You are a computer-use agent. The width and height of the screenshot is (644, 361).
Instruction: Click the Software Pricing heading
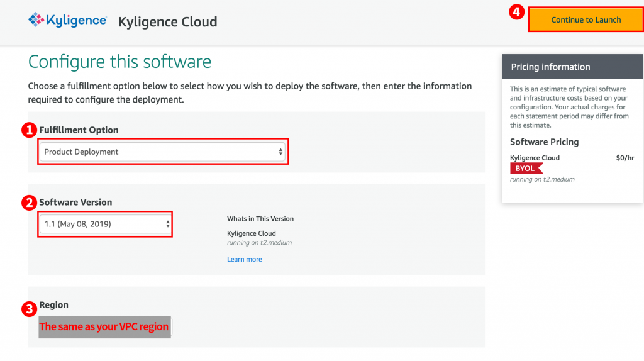(x=544, y=142)
